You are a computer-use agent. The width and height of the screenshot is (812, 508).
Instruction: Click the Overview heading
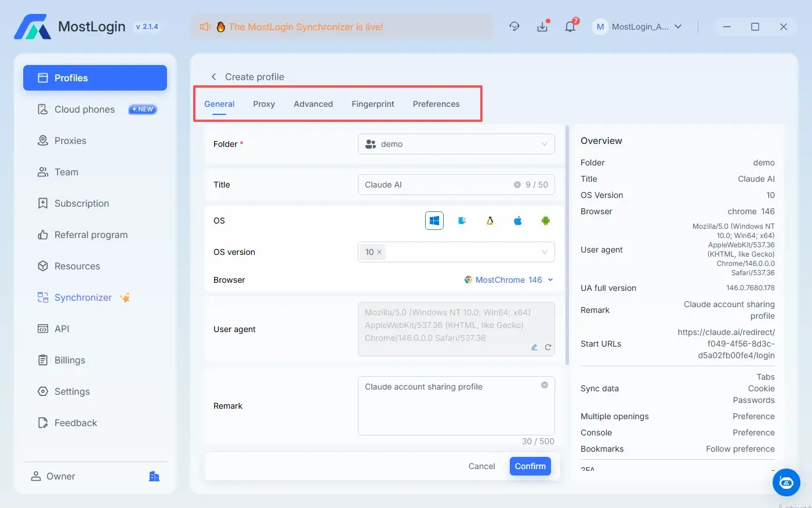(601, 140)
